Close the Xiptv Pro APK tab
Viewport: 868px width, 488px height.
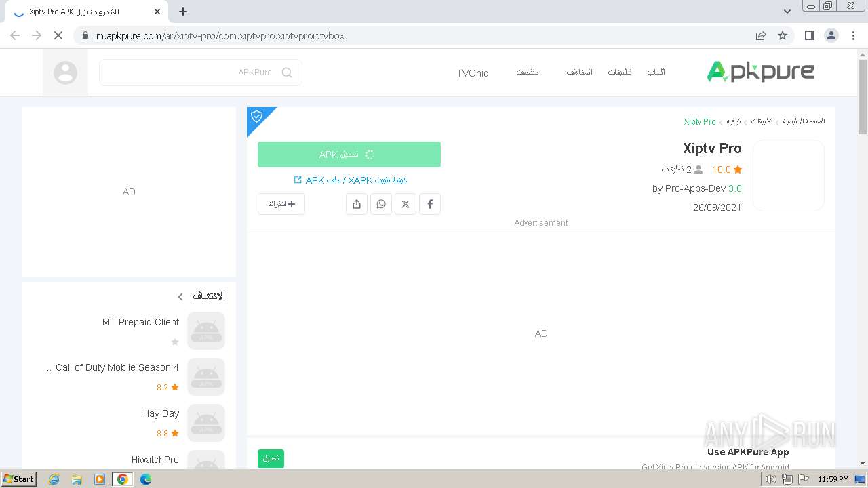coord(157,12)
